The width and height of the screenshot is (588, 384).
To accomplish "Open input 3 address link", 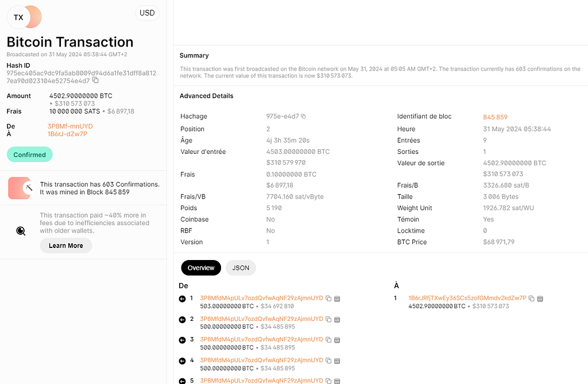I will click(261, 339).
